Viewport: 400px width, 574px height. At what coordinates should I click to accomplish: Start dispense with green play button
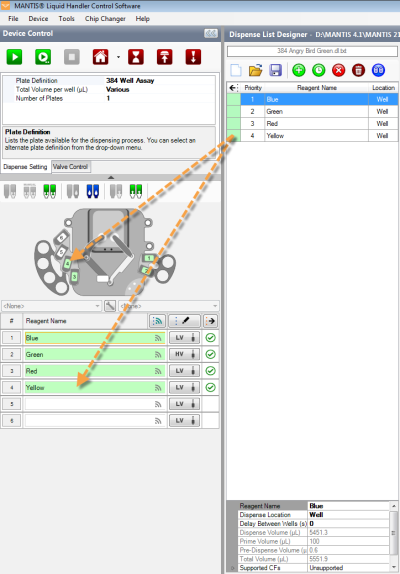14,57
